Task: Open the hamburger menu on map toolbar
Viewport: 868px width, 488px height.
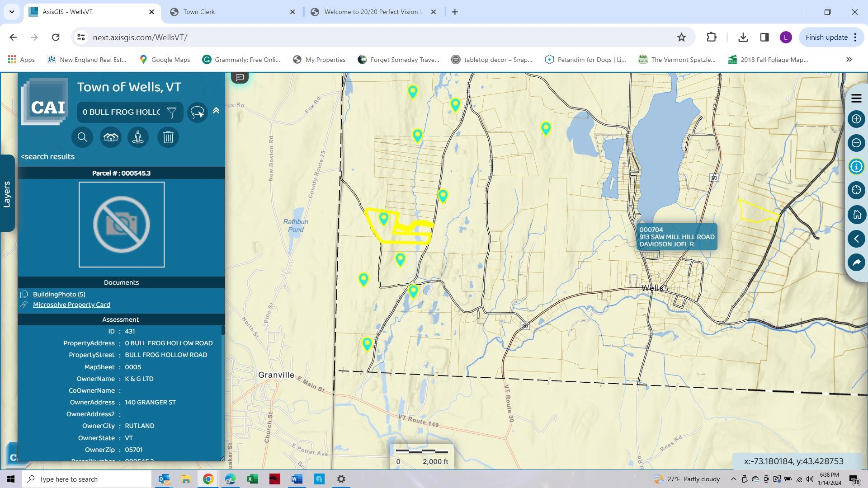Action: point(856,98)
